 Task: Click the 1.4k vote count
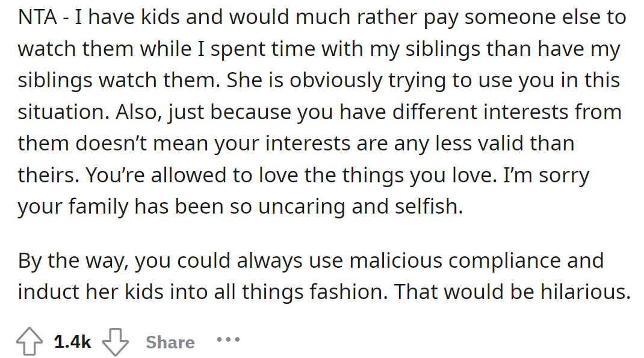pos(72,342)
